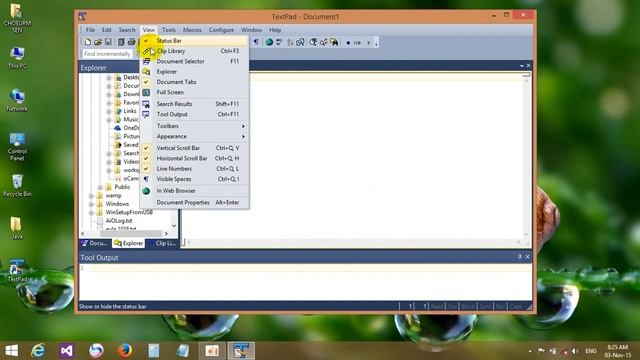
Task: Choose In Web Browser menu entry
Action: [x=194, y=191]
